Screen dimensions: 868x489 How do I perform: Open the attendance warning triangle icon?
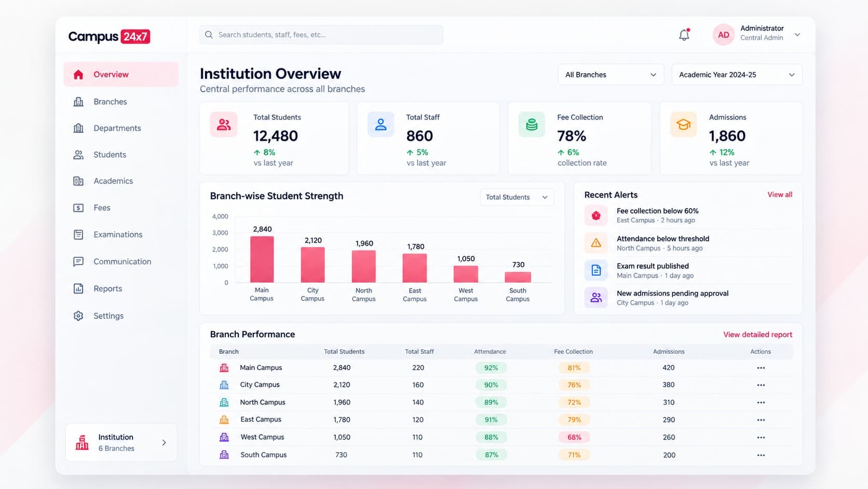point(596,243)
